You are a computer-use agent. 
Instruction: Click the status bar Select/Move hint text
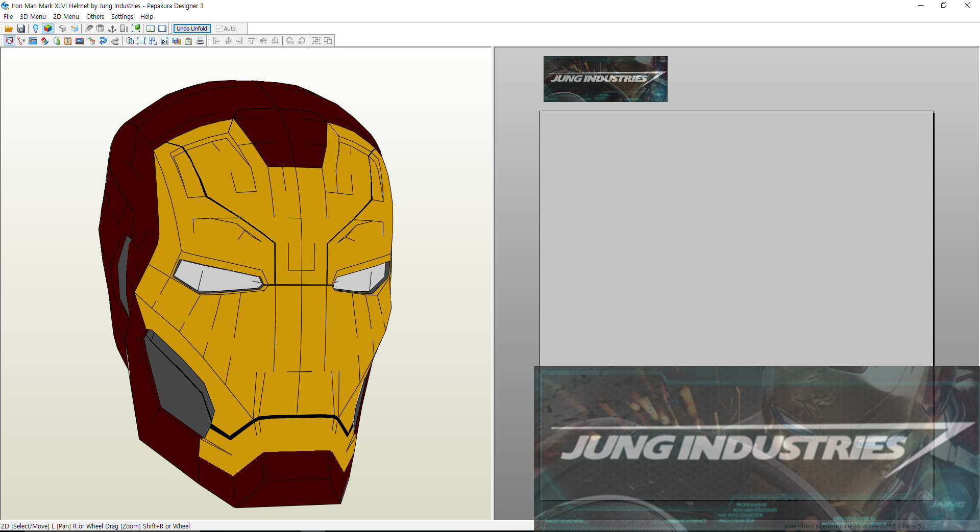click(x=95, y=526)
